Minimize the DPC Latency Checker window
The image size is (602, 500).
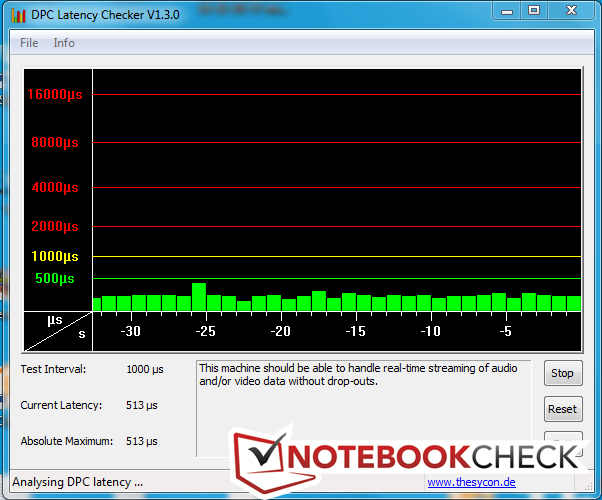[507, 11]
